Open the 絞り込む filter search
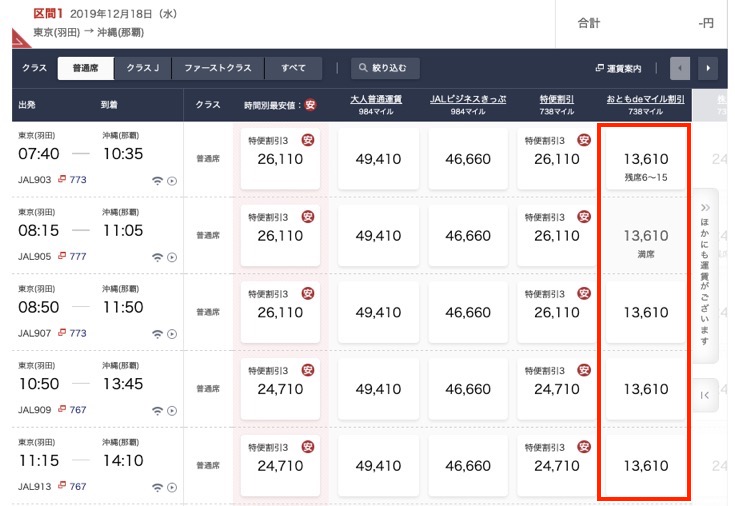Viewport: 735px width, 506px height. pos(385,68)
